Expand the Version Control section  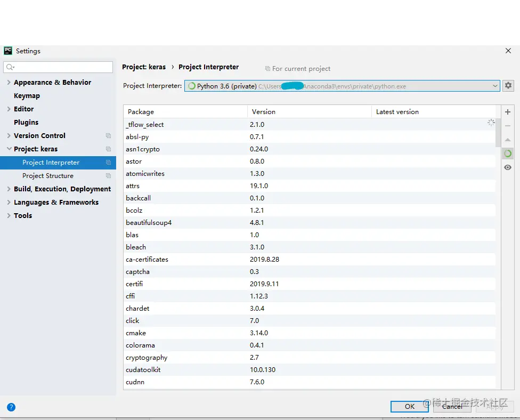pyautogui.click(x=9, y=135)
